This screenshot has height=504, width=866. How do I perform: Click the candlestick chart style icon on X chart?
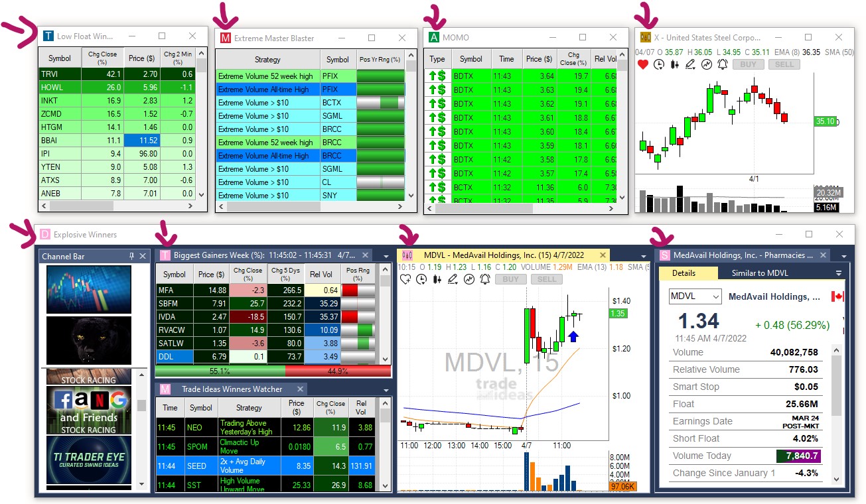(x=675, y=64)
